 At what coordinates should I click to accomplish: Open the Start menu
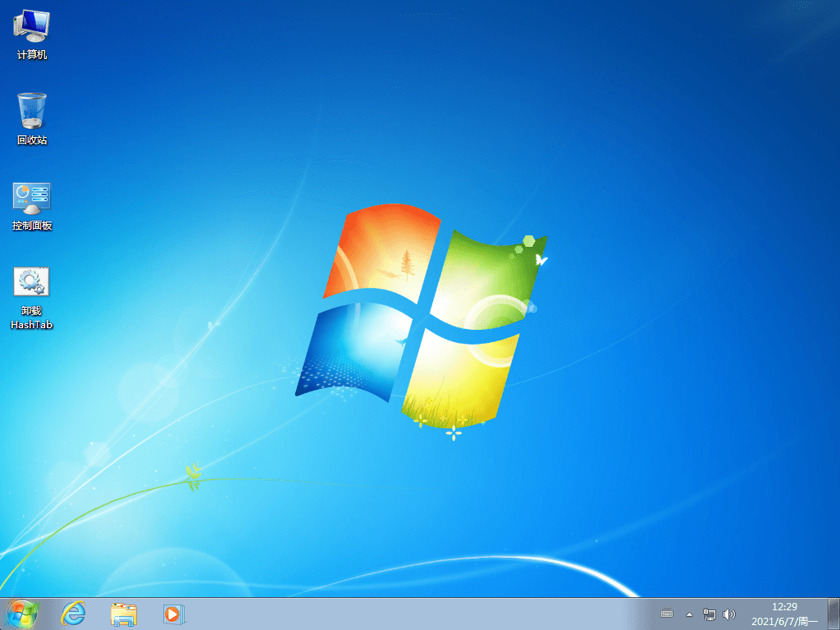pyautogui.click(x=21, y=614)
